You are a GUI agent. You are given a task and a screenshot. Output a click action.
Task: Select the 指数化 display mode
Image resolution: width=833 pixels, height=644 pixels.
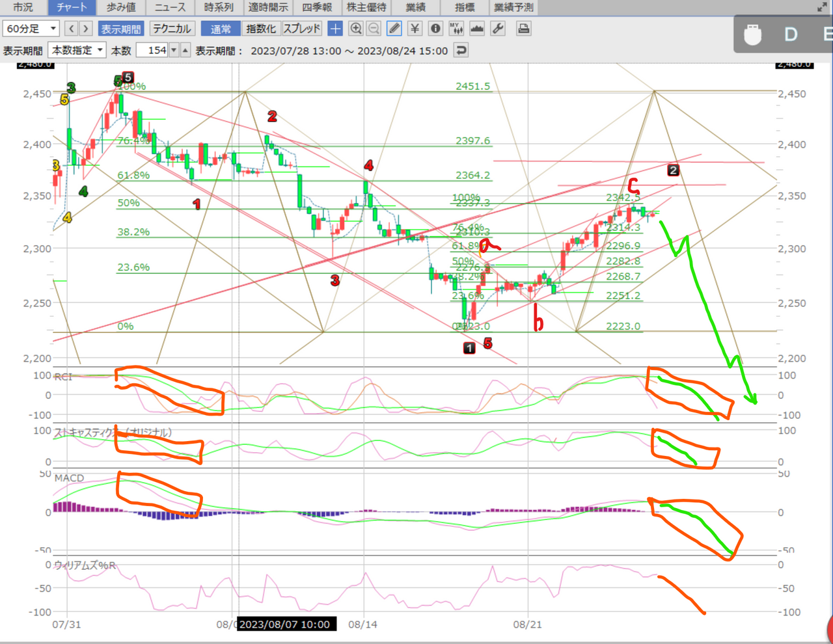point(261,29)
